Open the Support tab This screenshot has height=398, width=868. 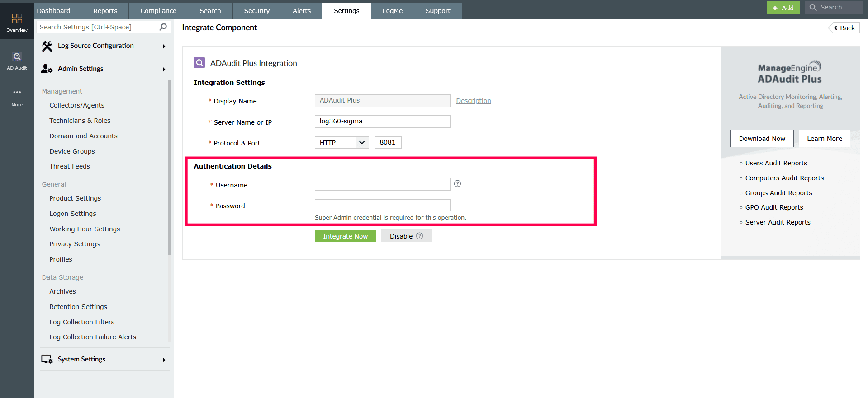coord(438,11)
